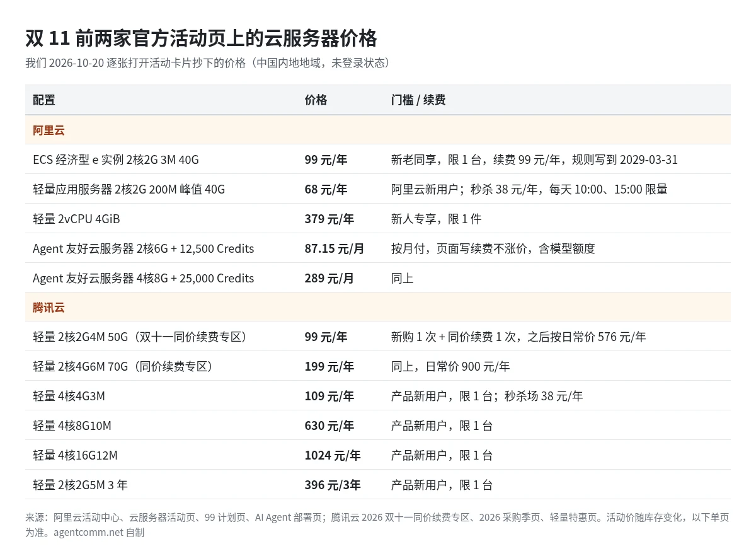Click the note 新老同享,限 1 台,续费 99 元/年
Viewport: 756px width, 556px height.
tap(534, 159)
